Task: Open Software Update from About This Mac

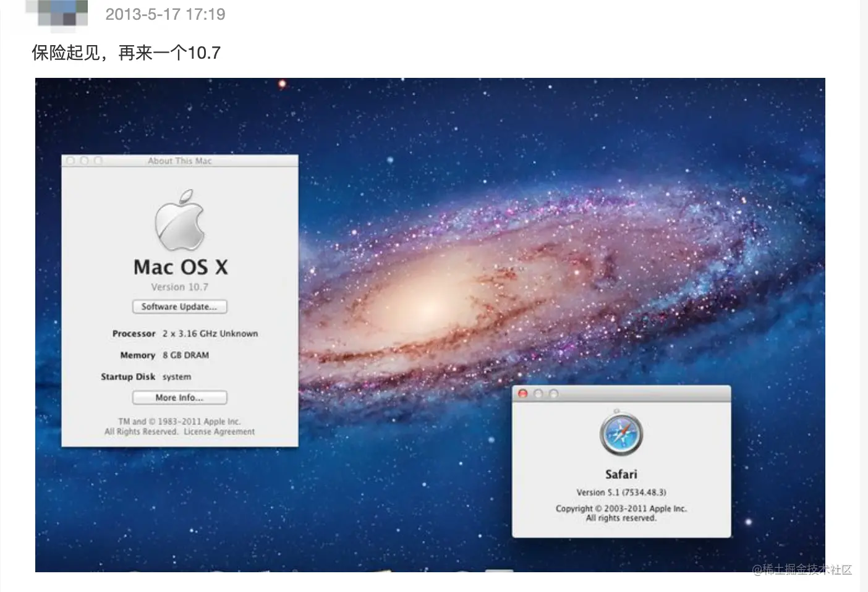Action: pos(179,307)
